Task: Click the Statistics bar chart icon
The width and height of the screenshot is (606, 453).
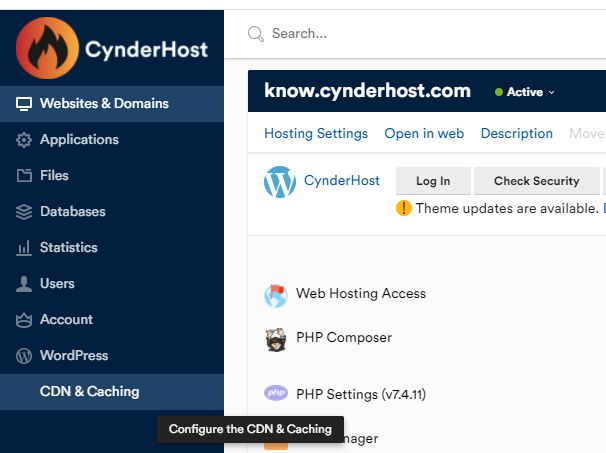Action: pyautogui.click(x=24, y=248)
